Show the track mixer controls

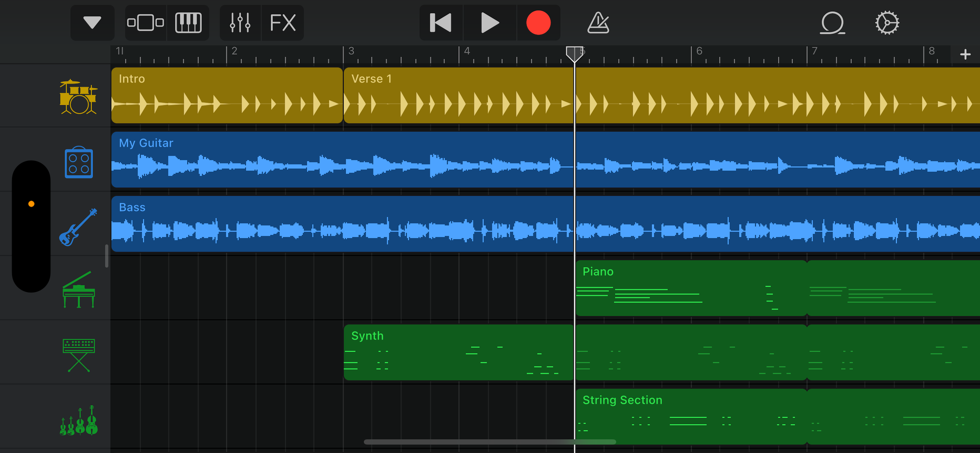coord(240,23)
